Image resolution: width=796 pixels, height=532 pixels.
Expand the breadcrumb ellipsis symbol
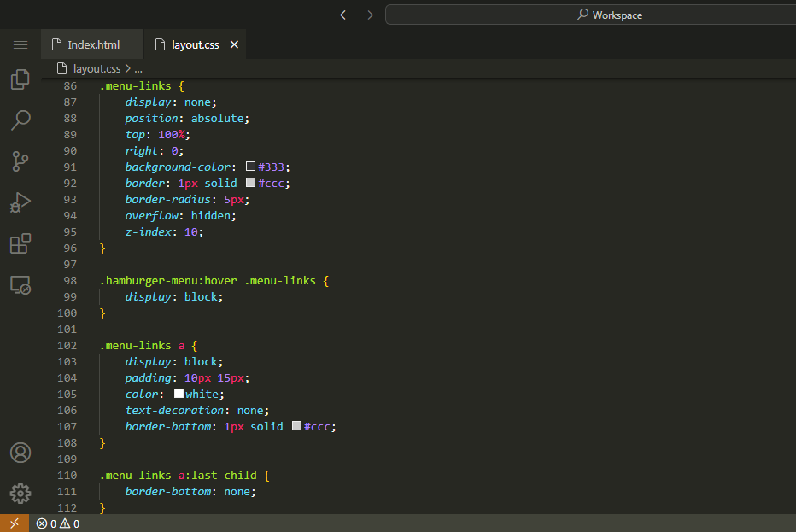click(x=138, y=68)
